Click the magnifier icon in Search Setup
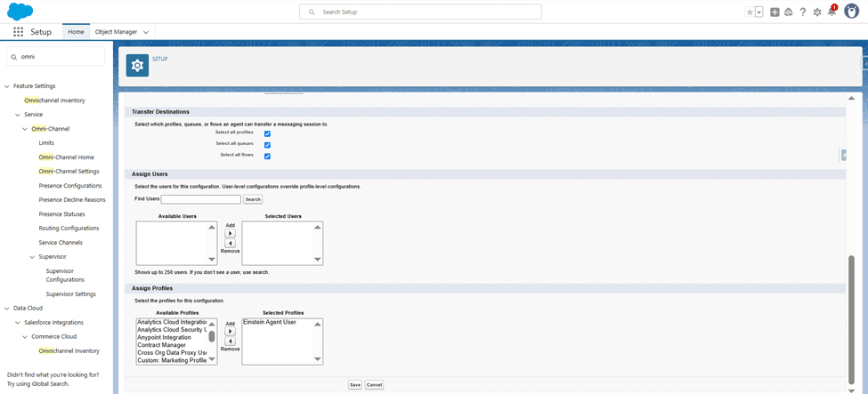This screenshot has width=868, height=394. (312, 12)
